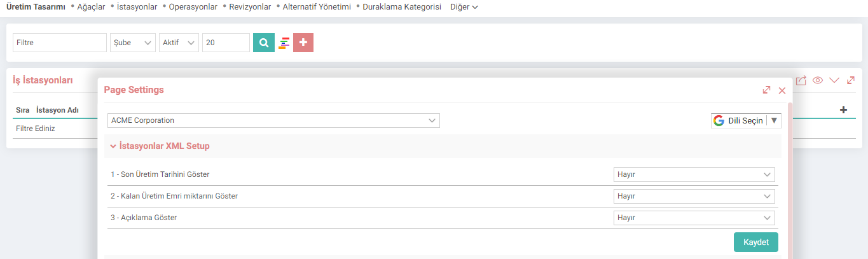Open the ACME Corporation company dropdown

click(273, 120)
